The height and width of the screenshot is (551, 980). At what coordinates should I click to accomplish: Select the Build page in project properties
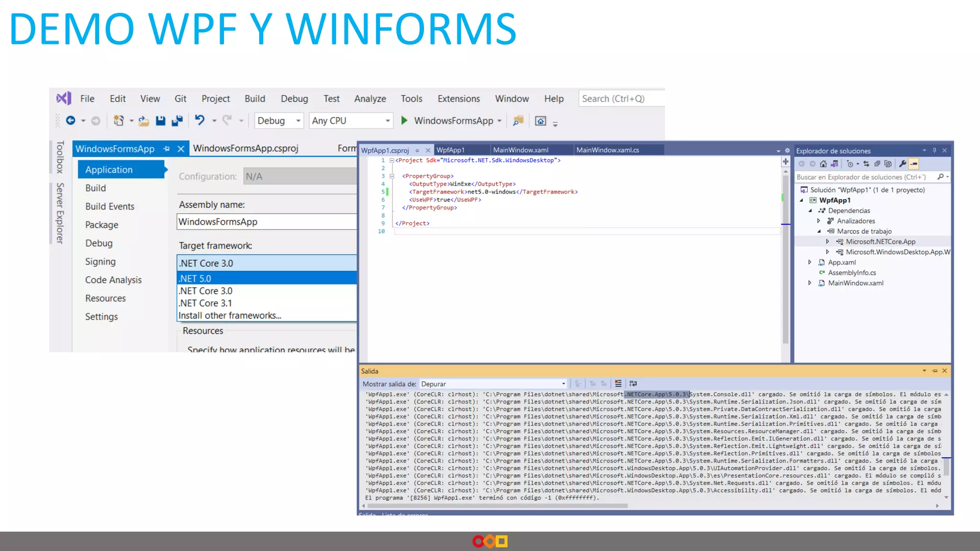coord(96,188)
